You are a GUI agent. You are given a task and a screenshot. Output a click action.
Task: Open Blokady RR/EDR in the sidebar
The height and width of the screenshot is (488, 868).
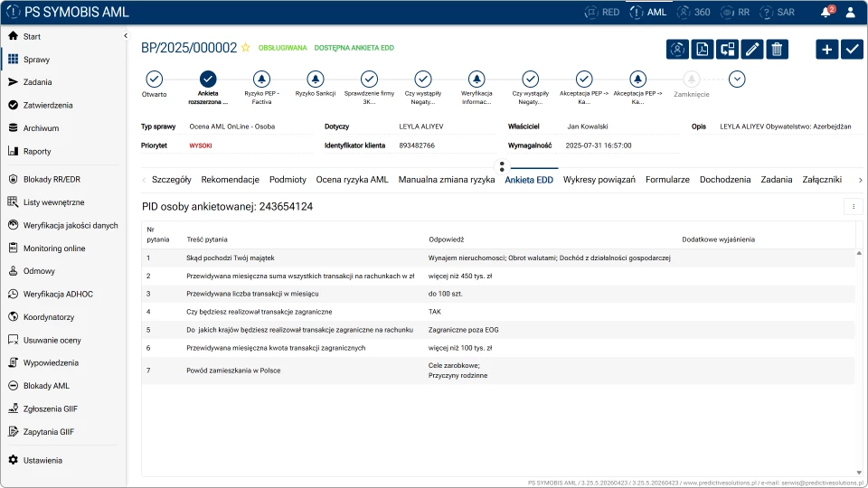point(52,179)
